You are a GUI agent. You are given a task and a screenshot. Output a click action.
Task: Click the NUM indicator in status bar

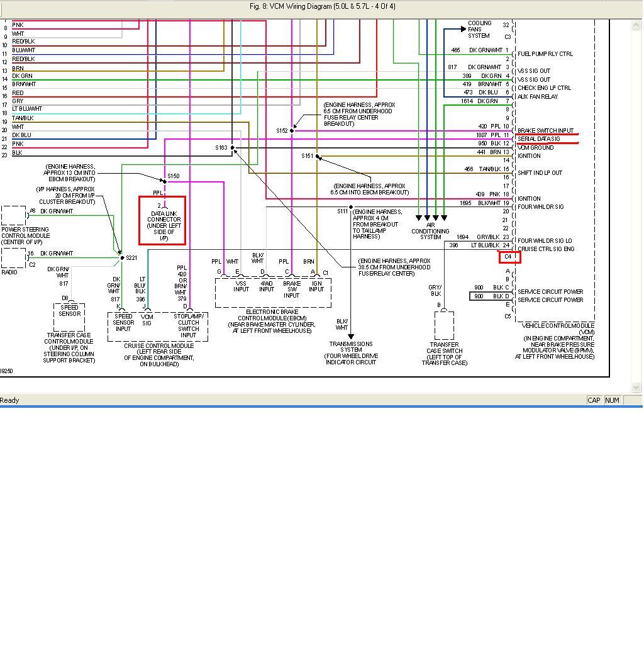tap(612, 400)
